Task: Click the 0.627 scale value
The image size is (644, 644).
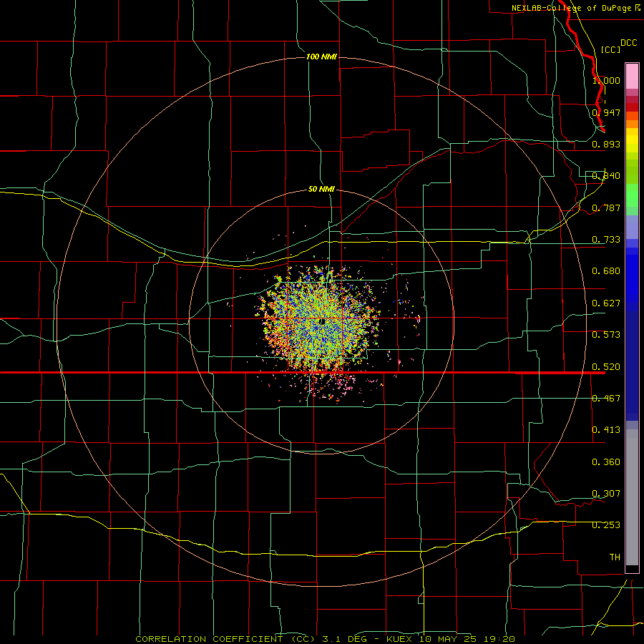Action: tap(606, 303)
